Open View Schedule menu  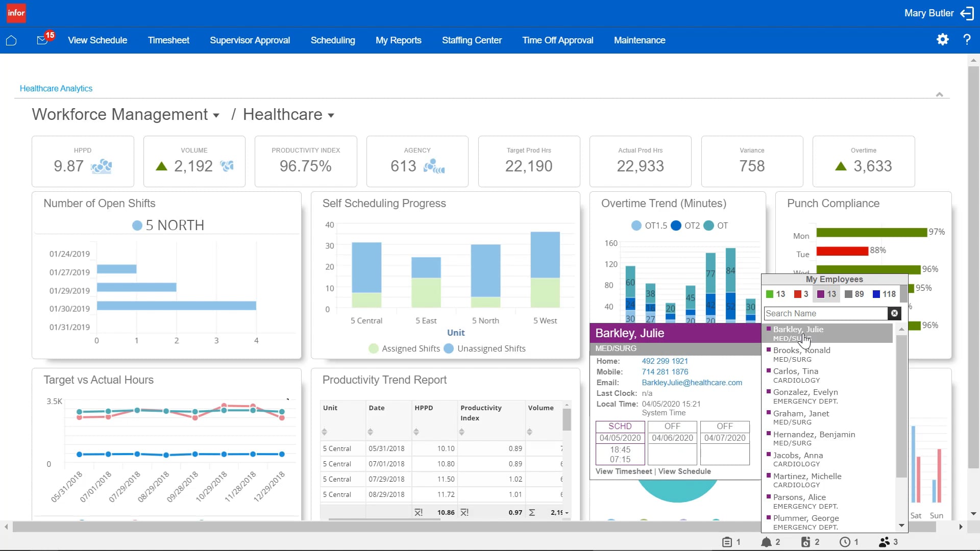[x=97, y=40]
